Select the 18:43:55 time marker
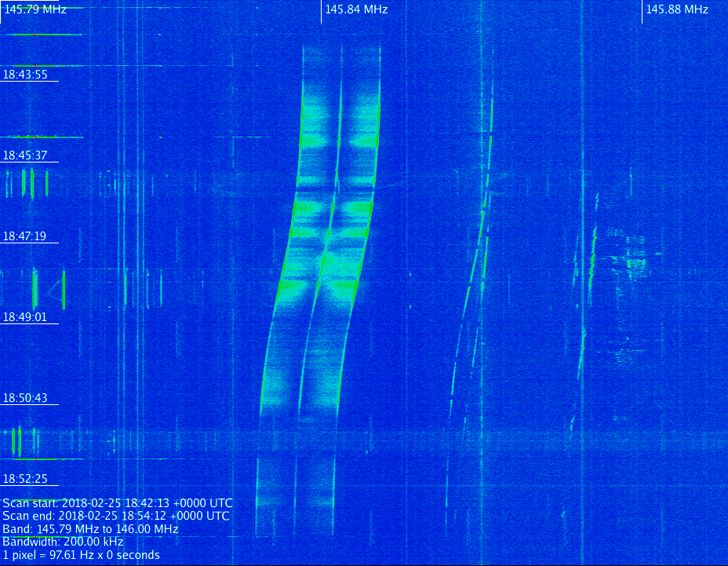The height and width of the screenshot is (566, 728). tap(25, 75)
